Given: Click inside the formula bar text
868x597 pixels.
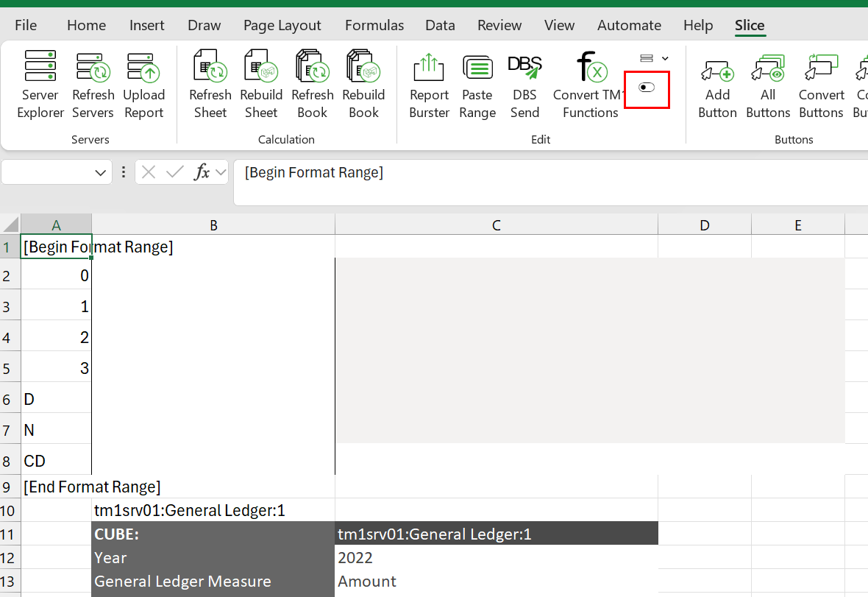Looking at the screenshot, I should (314, 173).
